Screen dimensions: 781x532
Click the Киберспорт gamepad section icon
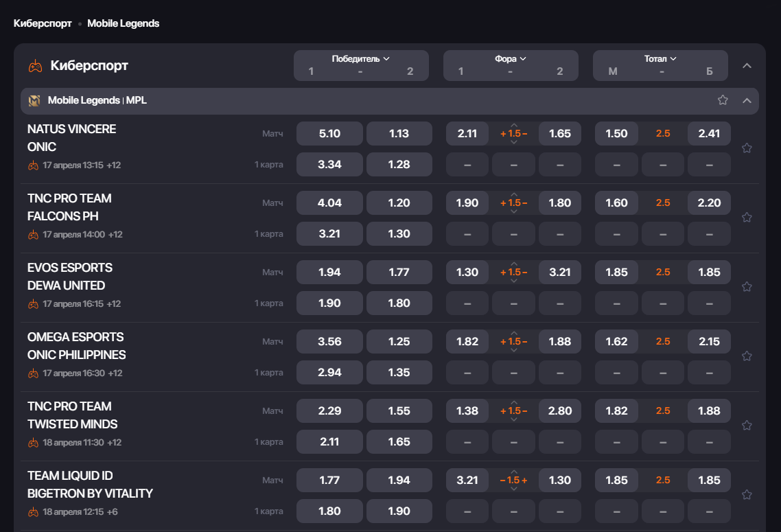tap(36, 66)
